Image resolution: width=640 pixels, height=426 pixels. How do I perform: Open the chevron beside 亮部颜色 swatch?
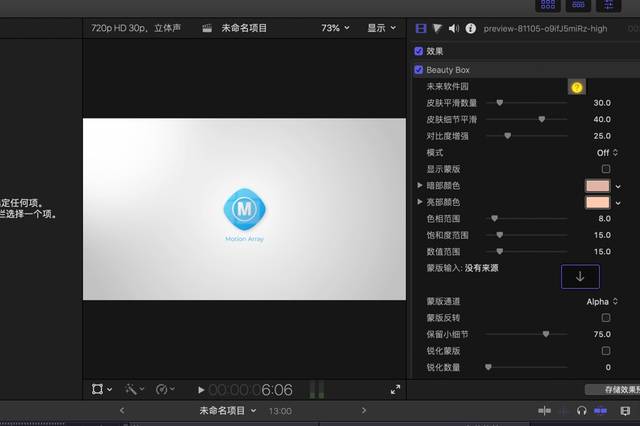(618, 203)
